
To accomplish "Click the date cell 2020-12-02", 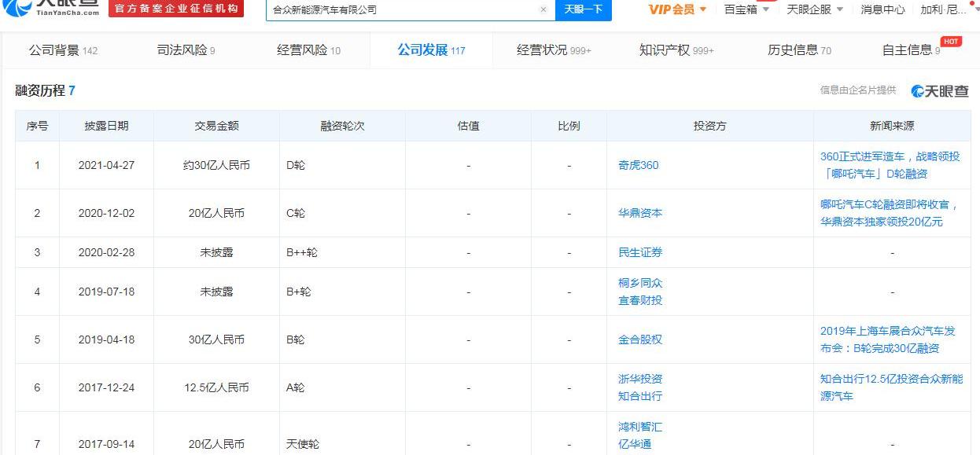I will tap(106, 213).
